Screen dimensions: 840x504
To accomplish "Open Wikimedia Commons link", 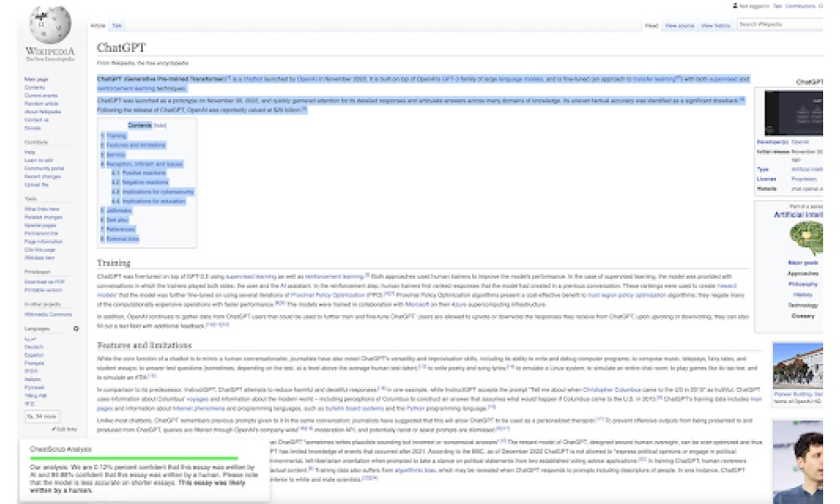I will [48, 314].
